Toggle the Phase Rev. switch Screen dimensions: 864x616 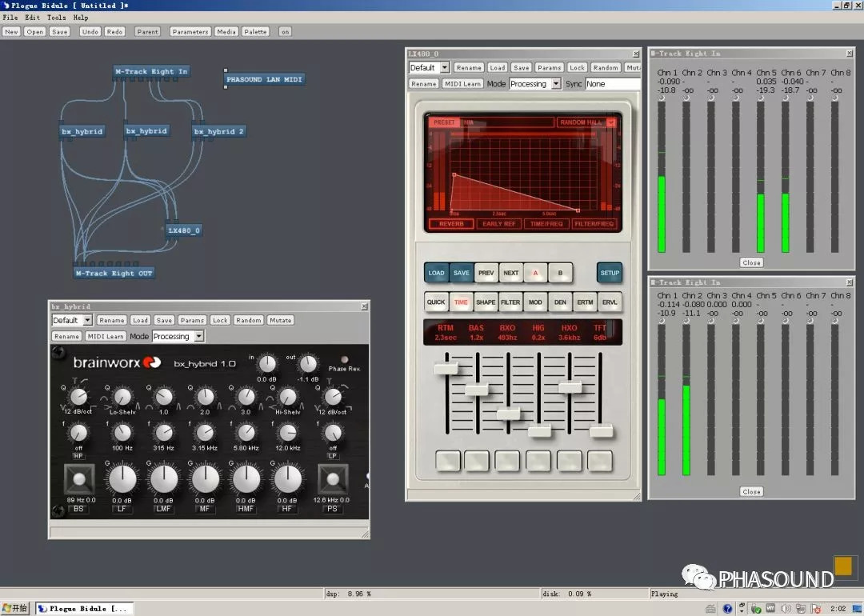[344, 359]
